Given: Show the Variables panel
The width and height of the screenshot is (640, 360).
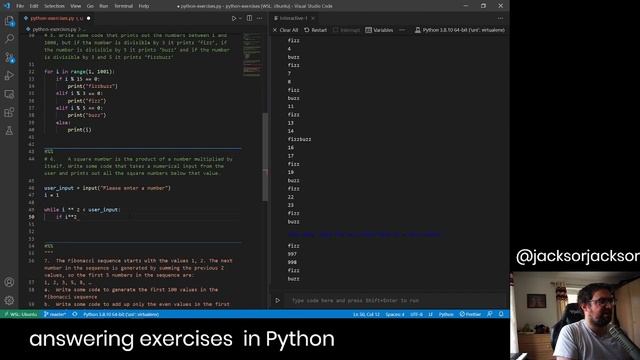Looking at the screenshot, I should point(379,30).
